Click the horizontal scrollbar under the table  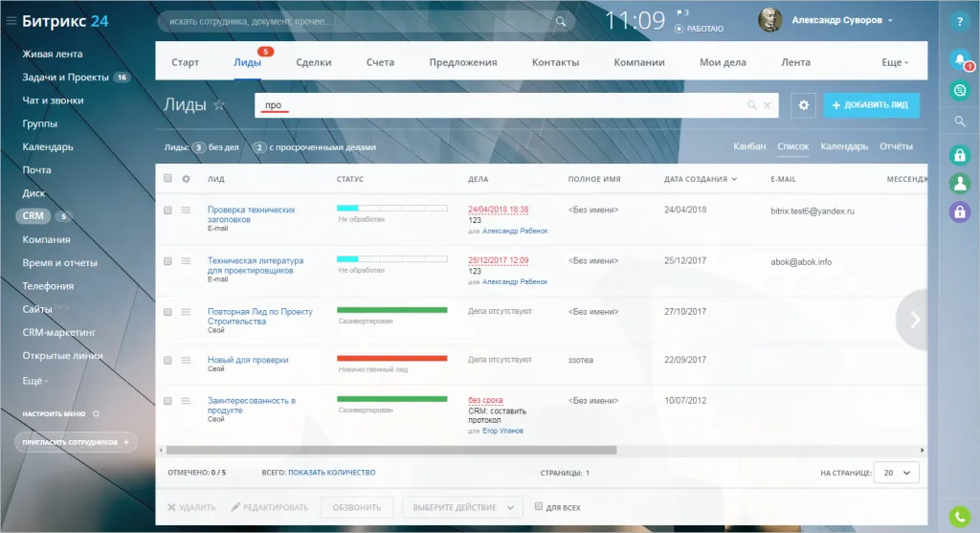pos(392,449)
